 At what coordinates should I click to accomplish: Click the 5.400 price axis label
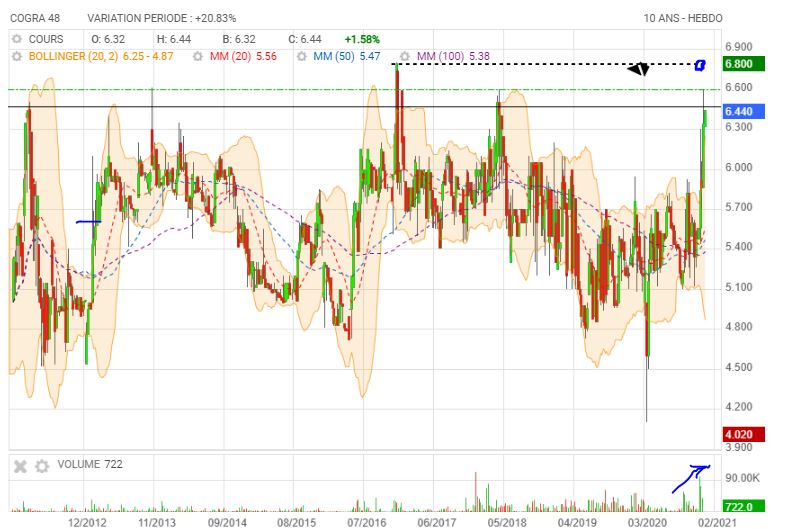[x=738, y=247]
